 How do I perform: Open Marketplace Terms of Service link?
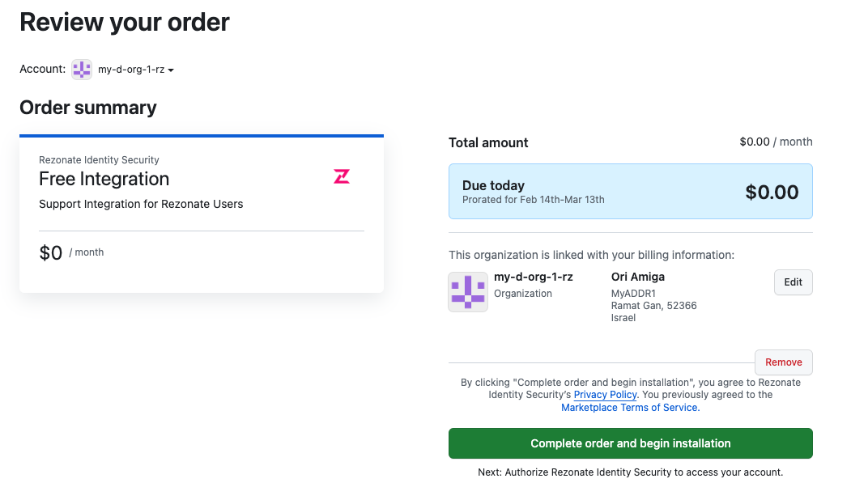pos(630,408)
